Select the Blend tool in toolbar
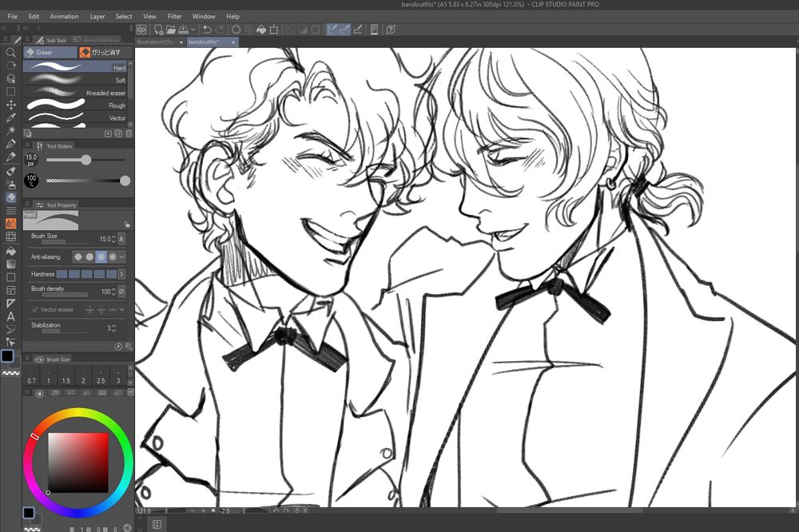Image resolution: width=799 pixels, height=532 pixels. point(10,210)
